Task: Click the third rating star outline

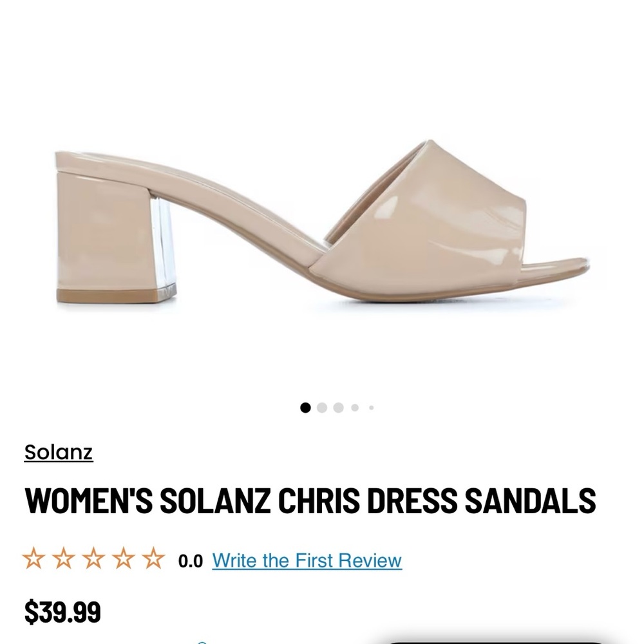Action: [93, 558]
